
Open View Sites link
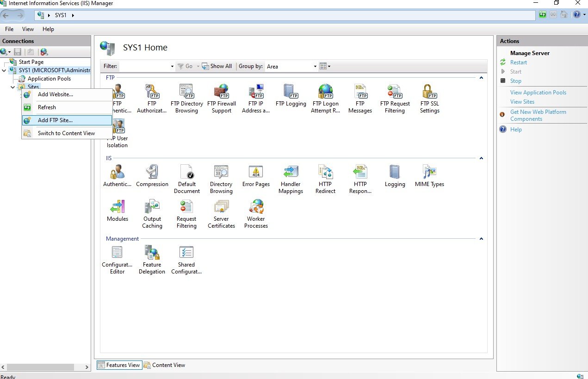point(522,102)
